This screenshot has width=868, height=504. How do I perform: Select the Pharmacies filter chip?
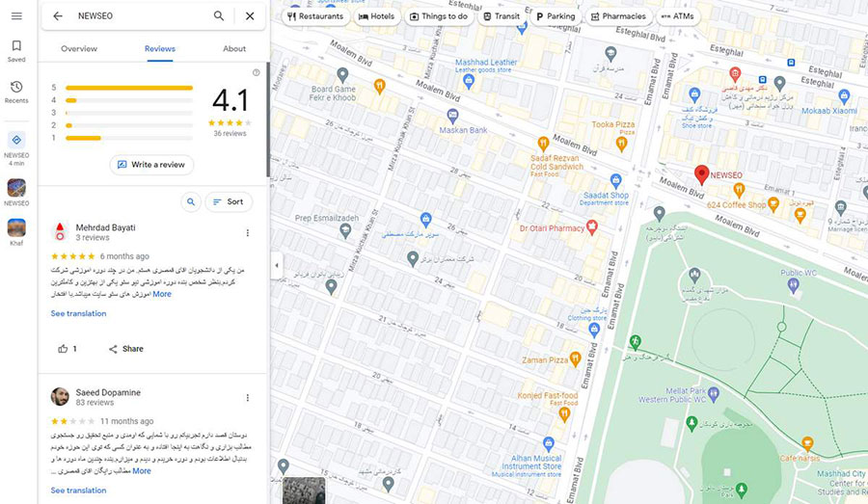pyautogui.click(x=618, y=16)
